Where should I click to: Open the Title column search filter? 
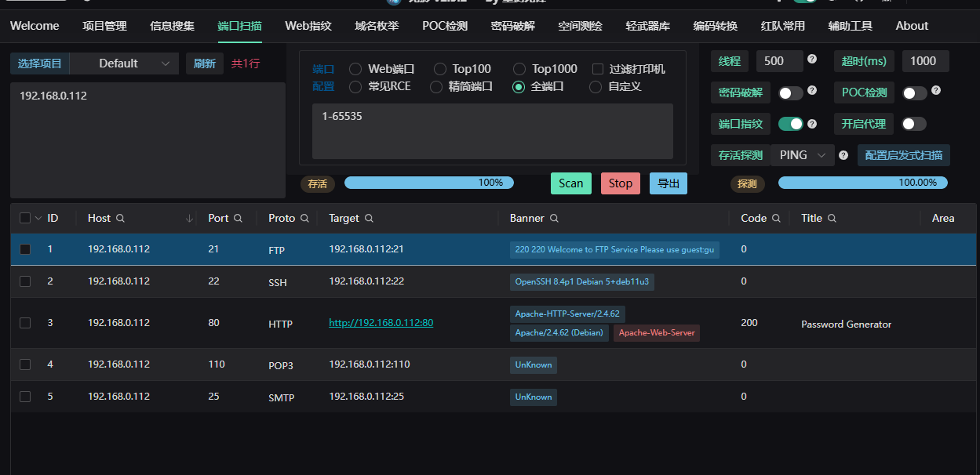coord(832,219)
